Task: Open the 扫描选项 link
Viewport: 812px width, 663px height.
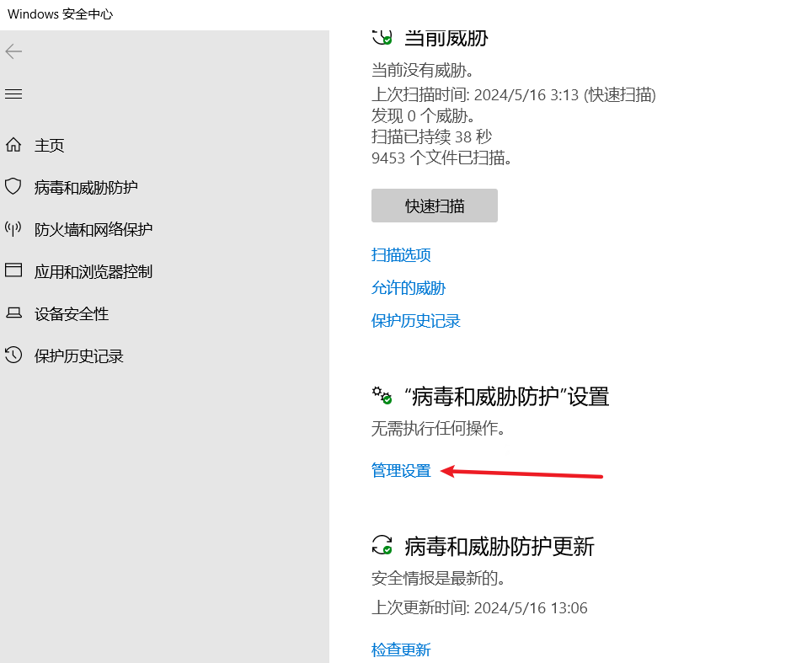Action: point(401,255)
